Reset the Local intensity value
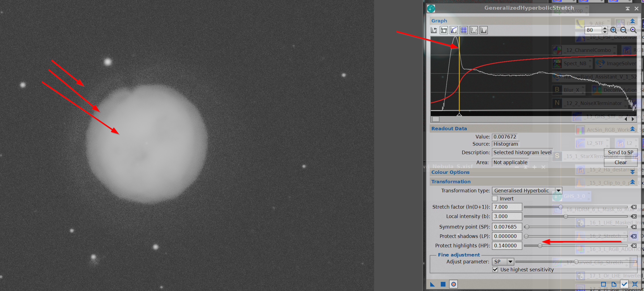The image size is (644, 291). point(633,216)
